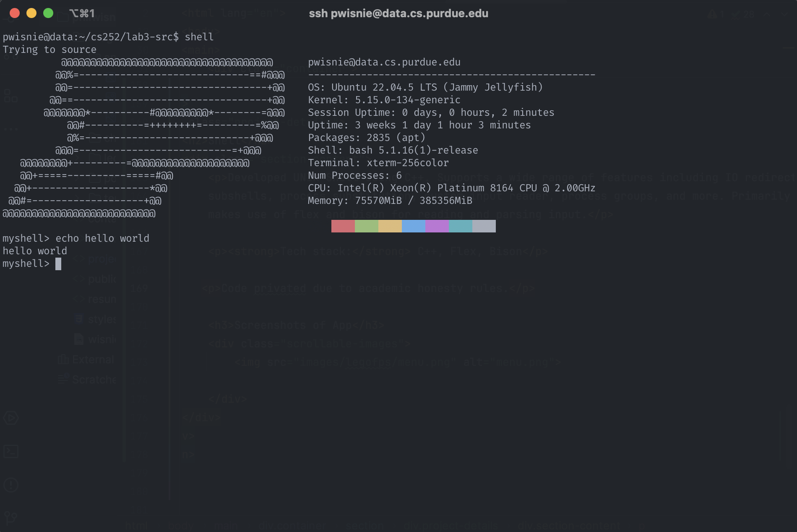Click the Memory usage line

(x=390, y=201)
